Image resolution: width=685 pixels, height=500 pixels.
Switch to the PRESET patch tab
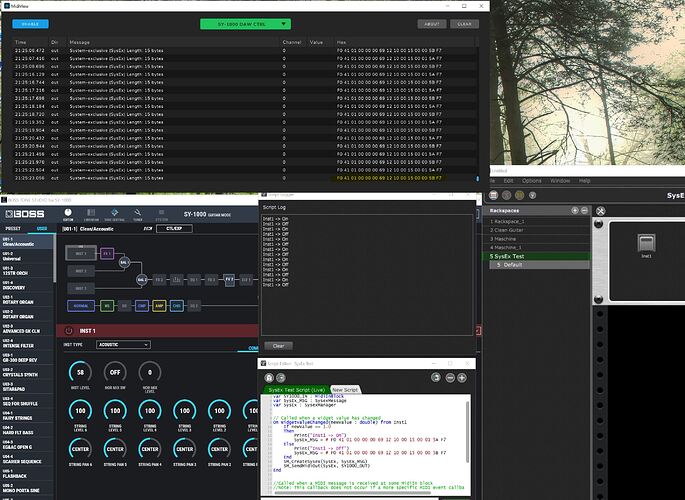[13, 228]
